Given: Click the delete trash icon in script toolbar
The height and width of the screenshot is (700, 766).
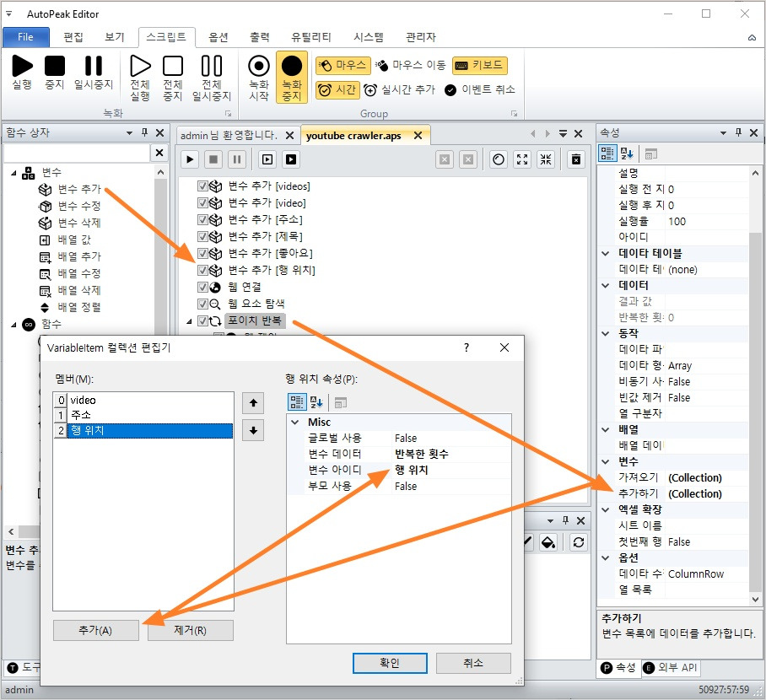Looking at the screenshot, I should [x=576, y=159].
